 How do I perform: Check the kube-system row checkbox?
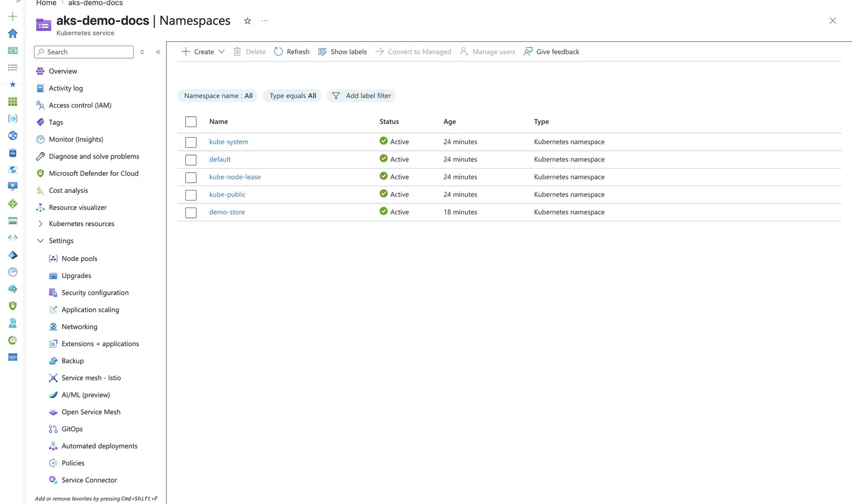[x=191, y=143]
